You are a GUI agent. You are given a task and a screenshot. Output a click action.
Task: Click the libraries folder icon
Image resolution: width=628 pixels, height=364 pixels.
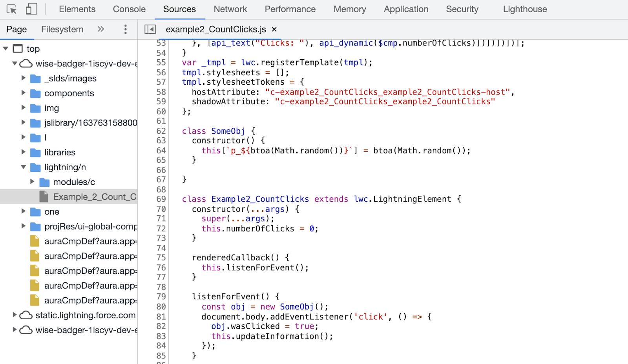coord(35,153)
